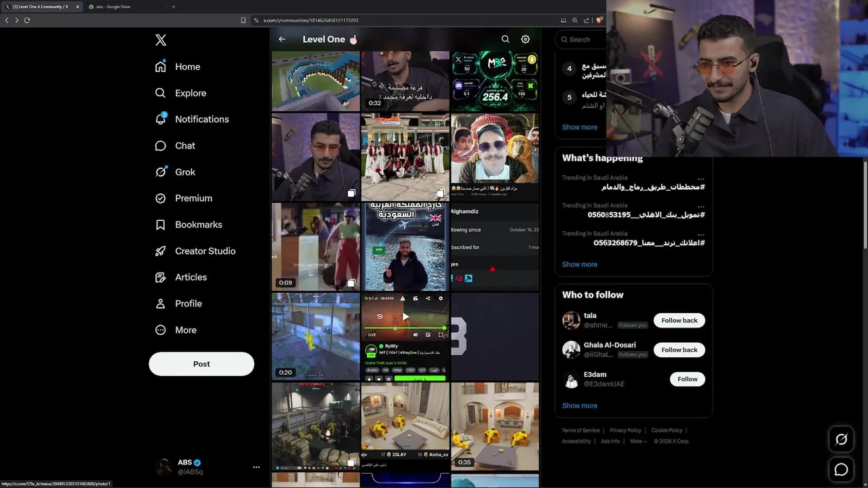Open the Cookie Policy link

click(667, 430)
